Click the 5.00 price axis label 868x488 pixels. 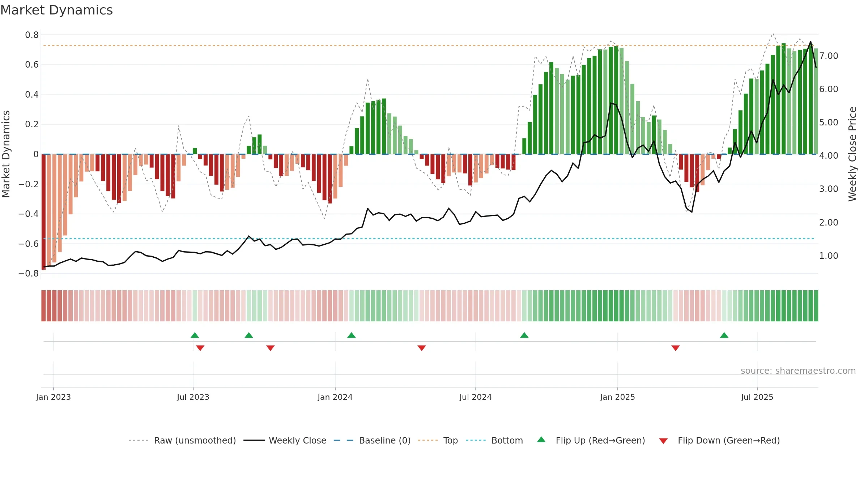point(829,123)
